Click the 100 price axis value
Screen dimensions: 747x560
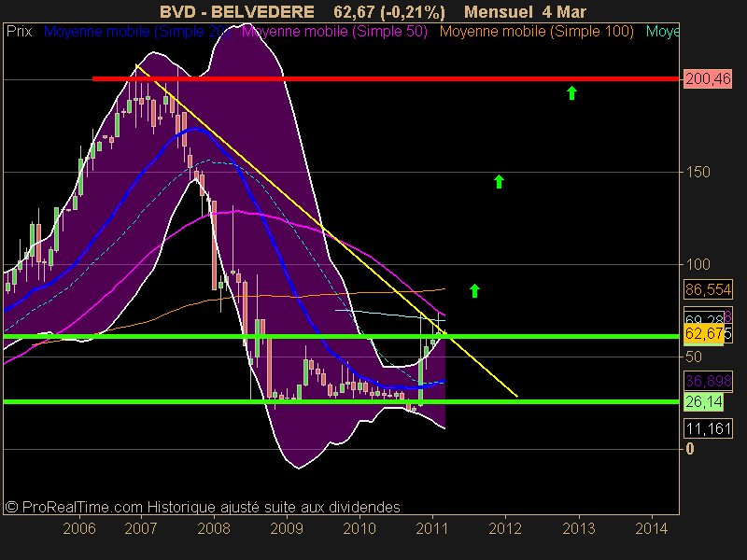[698, 264]
